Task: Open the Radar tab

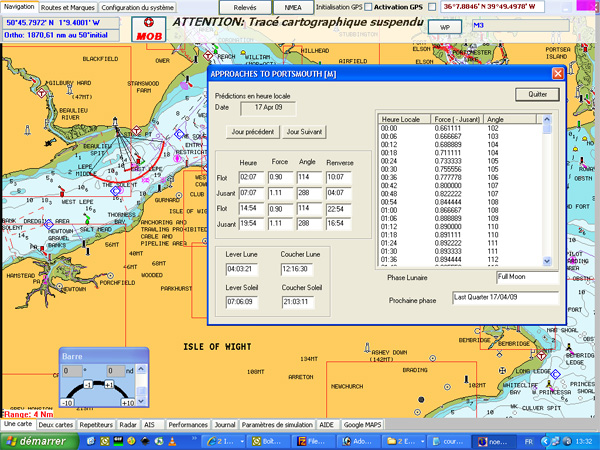Action: (128, 425)
